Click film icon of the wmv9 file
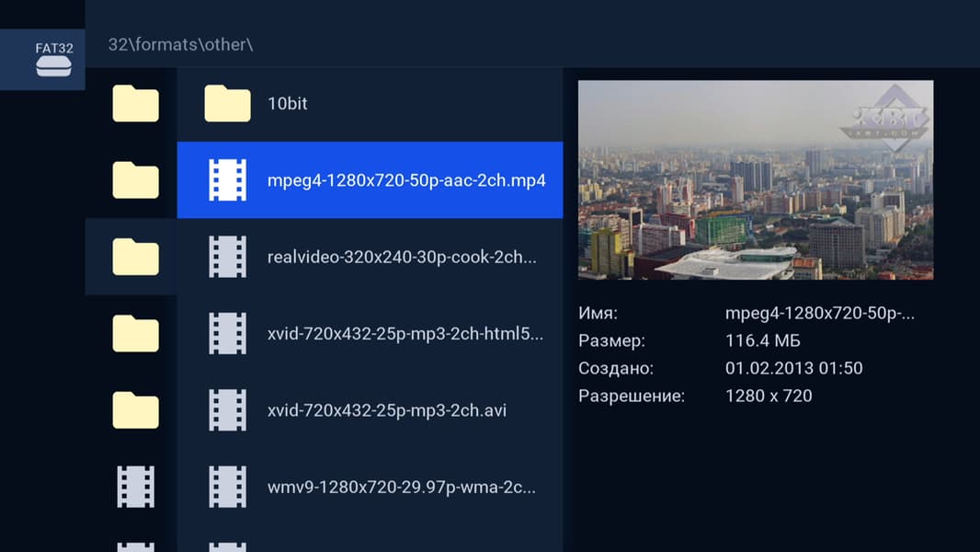Image resolution: width=980 pixels, height=552 pixels. tap(227, 487)
